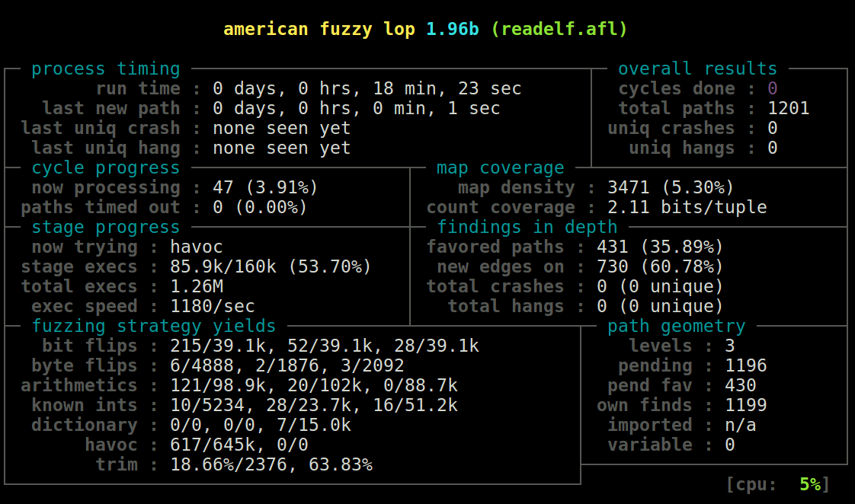Click trim value '18.66%/2376, 63.83%'
This screenshot has height=504, width=855.
[271, 465]
